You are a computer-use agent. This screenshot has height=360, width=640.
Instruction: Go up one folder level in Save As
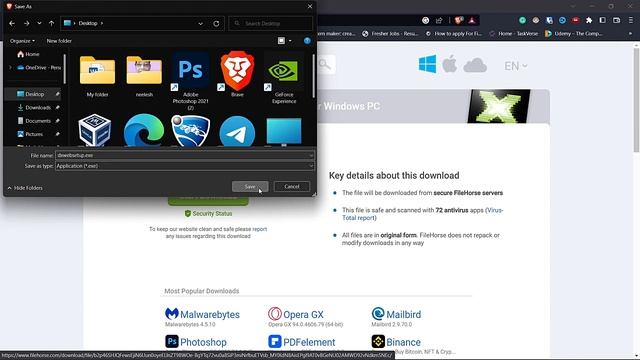pos(51,24)
